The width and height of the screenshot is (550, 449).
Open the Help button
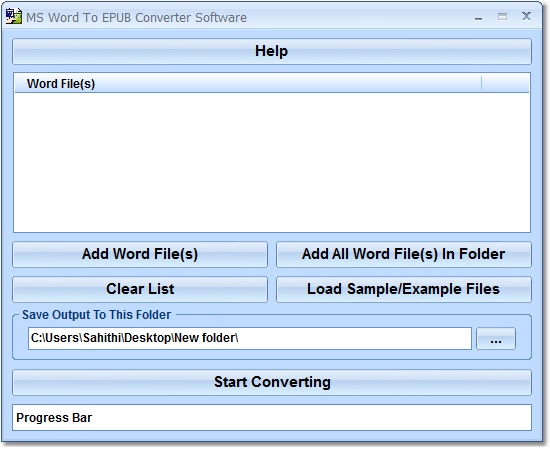272,51
